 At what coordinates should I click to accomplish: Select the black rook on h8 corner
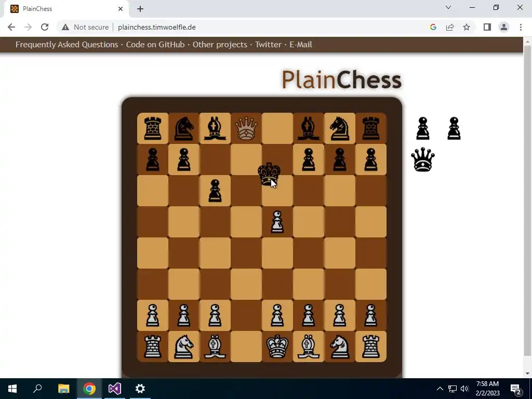371,129
